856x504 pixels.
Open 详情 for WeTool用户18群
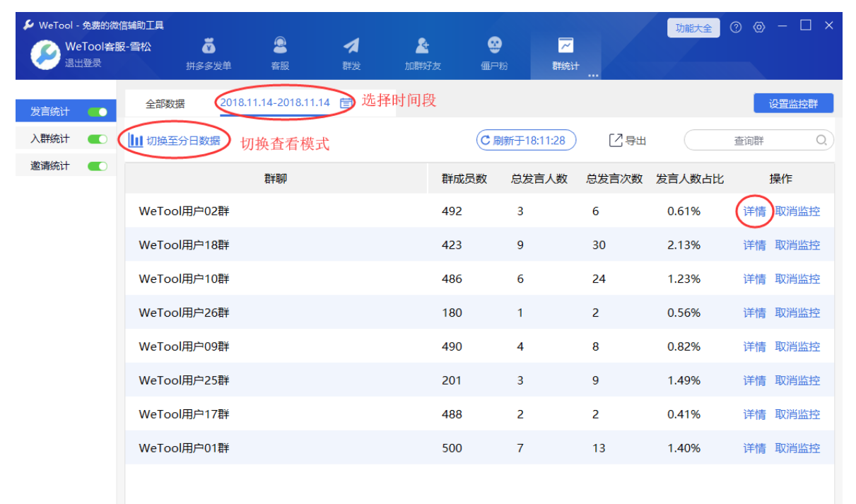(755, 245)
